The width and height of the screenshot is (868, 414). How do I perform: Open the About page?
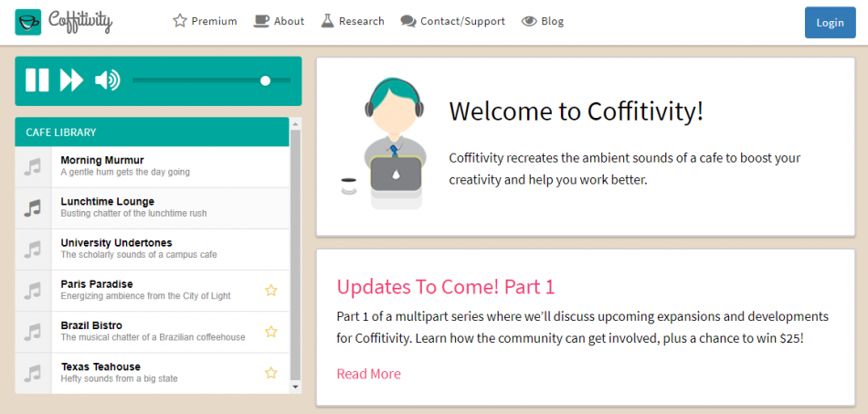pos(279,21)
